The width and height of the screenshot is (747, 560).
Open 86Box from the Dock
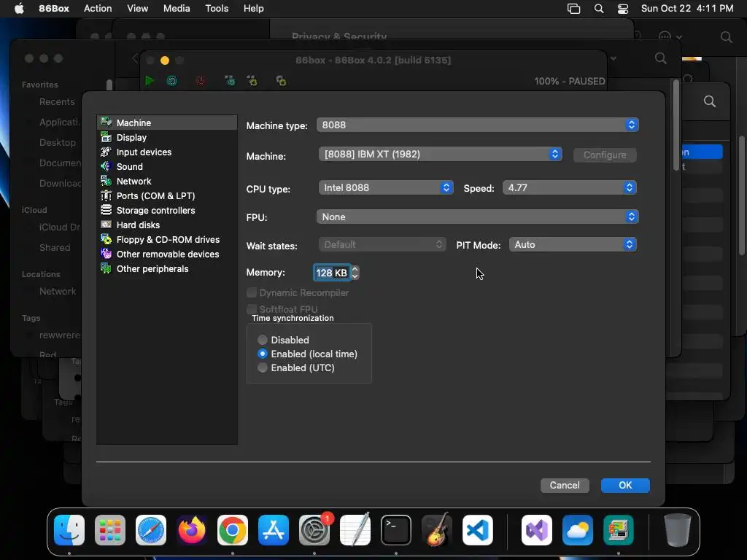tap(619, 530)
